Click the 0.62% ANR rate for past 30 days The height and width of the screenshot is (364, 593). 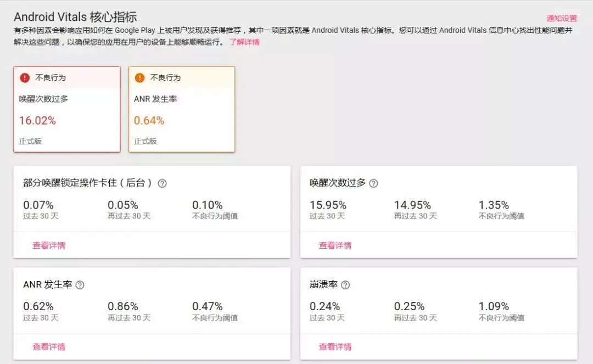point(38,306)
